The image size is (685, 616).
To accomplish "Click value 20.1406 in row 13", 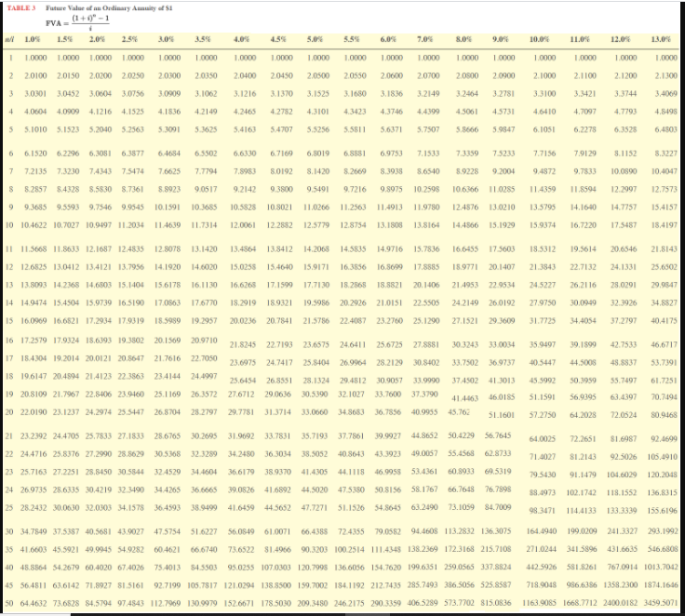I will tap(427, 285).
